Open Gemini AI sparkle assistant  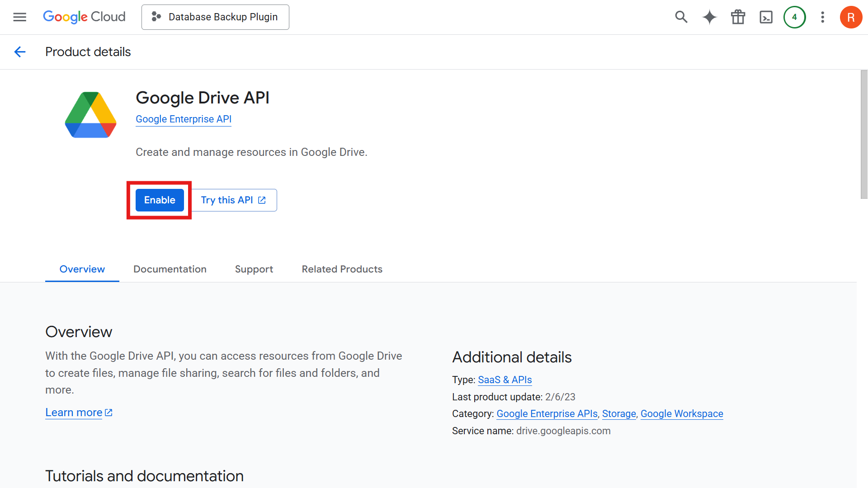(709, 17)
